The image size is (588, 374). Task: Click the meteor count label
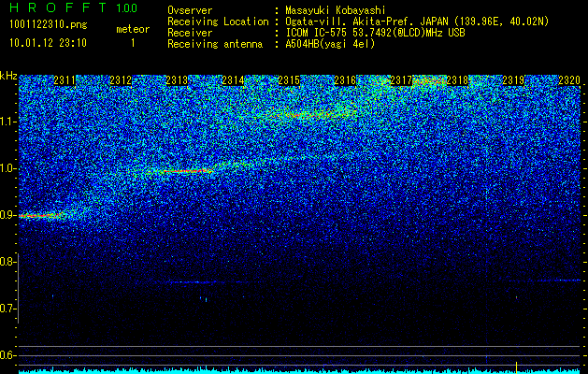click(133, 29)
